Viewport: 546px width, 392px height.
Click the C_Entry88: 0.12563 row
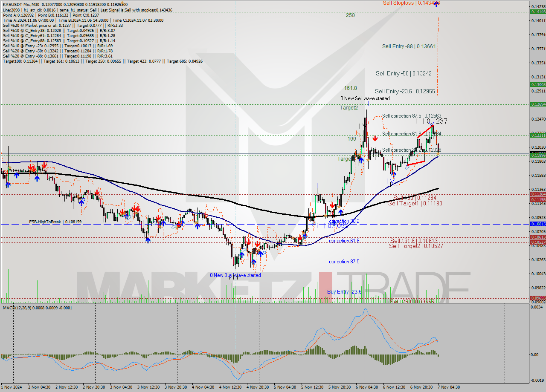pos(59,40)
